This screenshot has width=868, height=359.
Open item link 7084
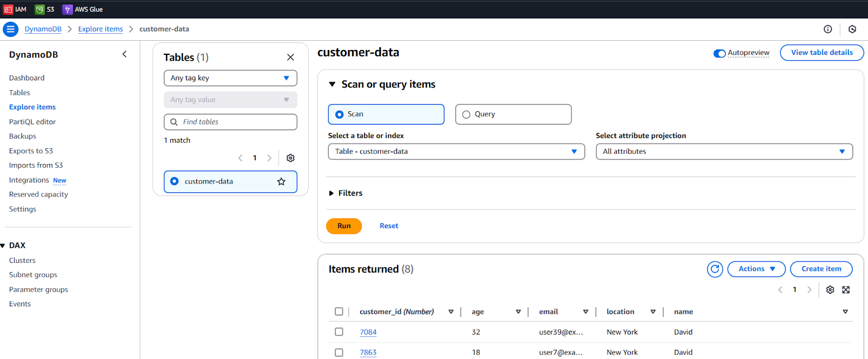pyautogui.click(x=368, y=332)
